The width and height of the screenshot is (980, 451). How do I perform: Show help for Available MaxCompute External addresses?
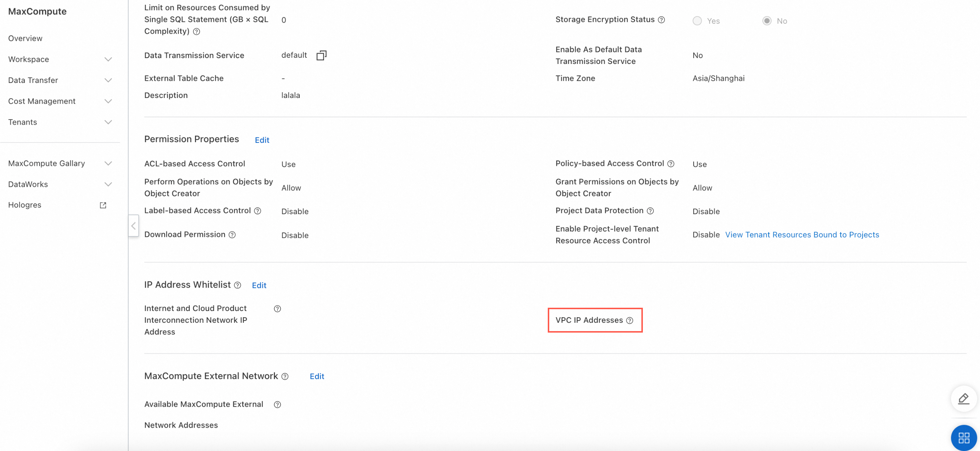[277, 404]
